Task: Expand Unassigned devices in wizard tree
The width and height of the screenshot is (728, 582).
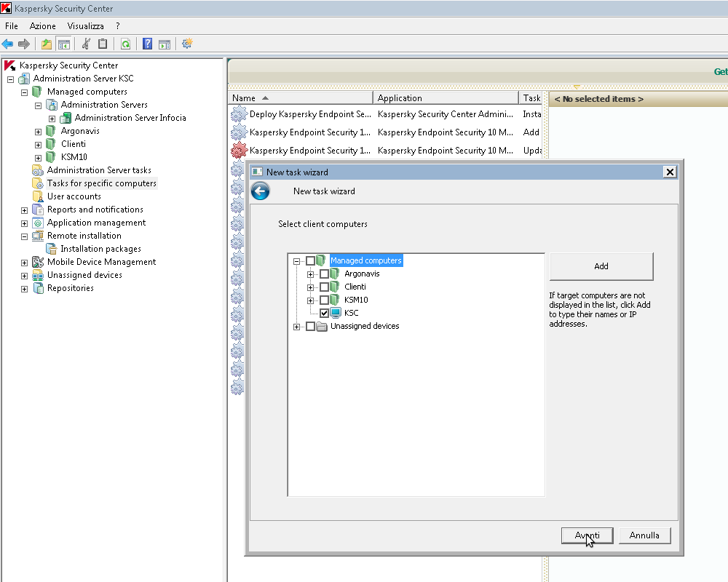Action: 296,327
